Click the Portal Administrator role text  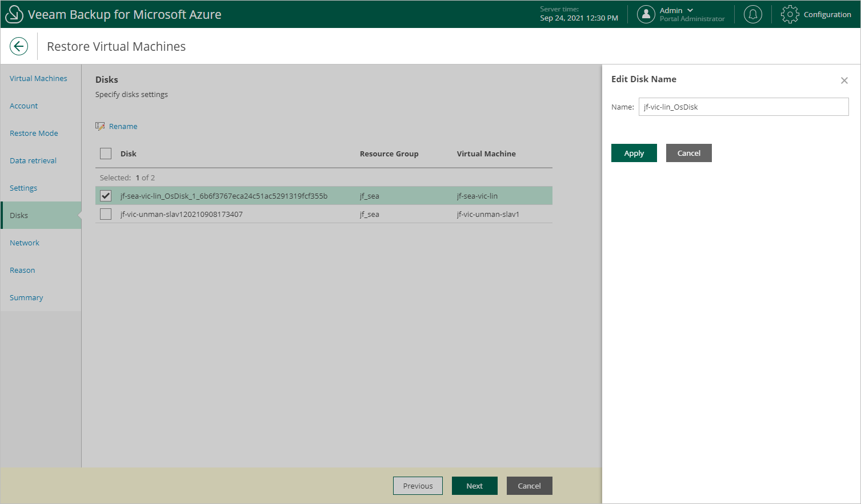pos(692,19)
